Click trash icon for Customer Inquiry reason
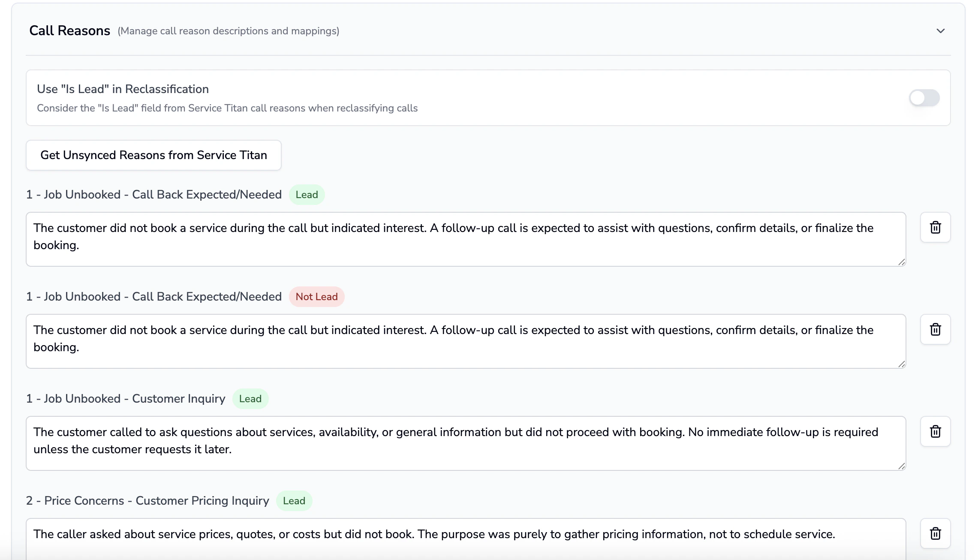This screenshot has height=560, width=975. 935,431
